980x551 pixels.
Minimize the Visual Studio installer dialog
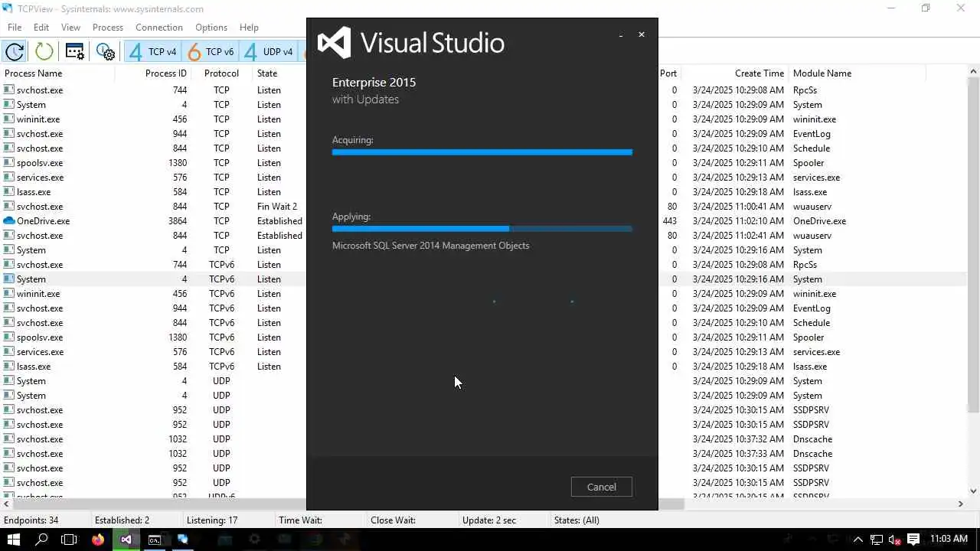[x=621, y=34]
